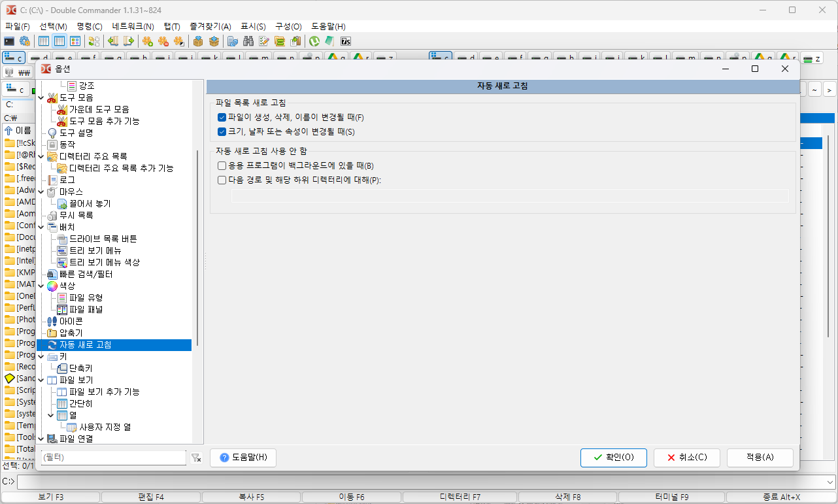Click the terminal icon in the main toolbar
Viewport: 838px width, 504px height.
[9, 41]
